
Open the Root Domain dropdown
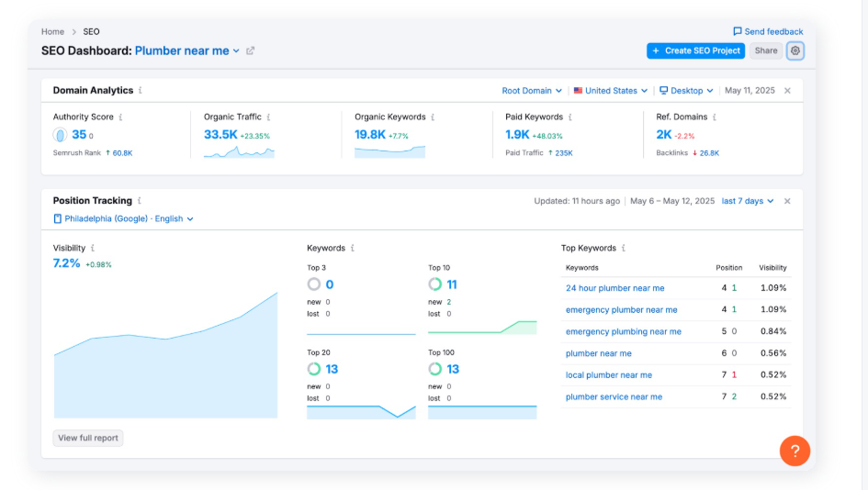tap(532, 91)
